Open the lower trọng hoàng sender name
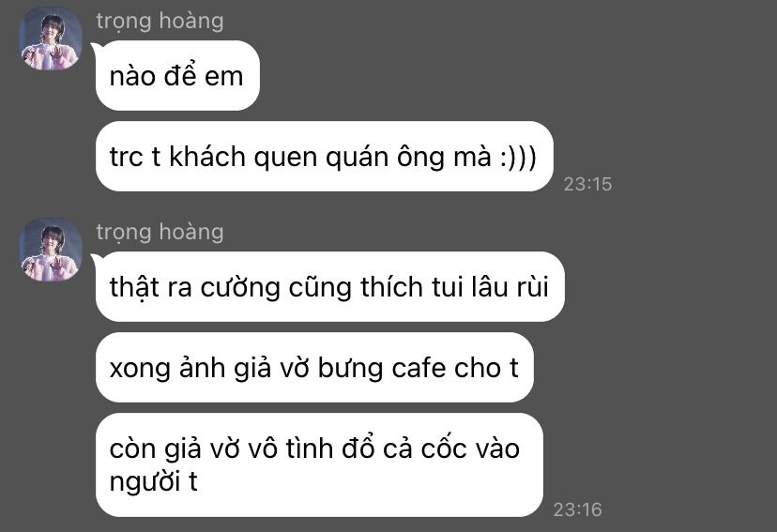Viewport: 777px width, 532px height. point(160,233)
